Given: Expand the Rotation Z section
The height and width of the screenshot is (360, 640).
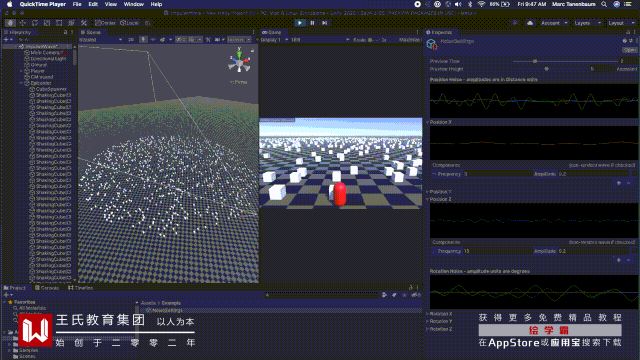Looking at the screenshot, I should (x=428, y=329).
